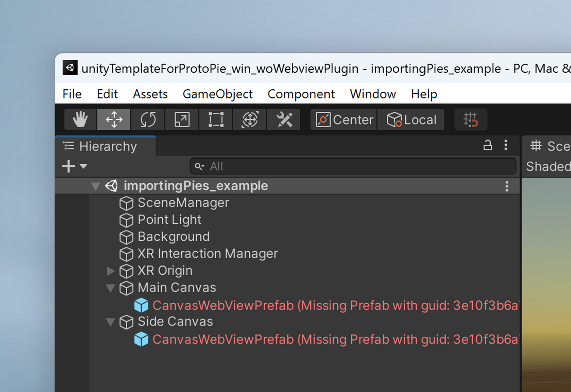Select missing CanvasWebViewPrefab under Main Canvas
The width and height of the screenshot is (571, 392).
[335, 305]
